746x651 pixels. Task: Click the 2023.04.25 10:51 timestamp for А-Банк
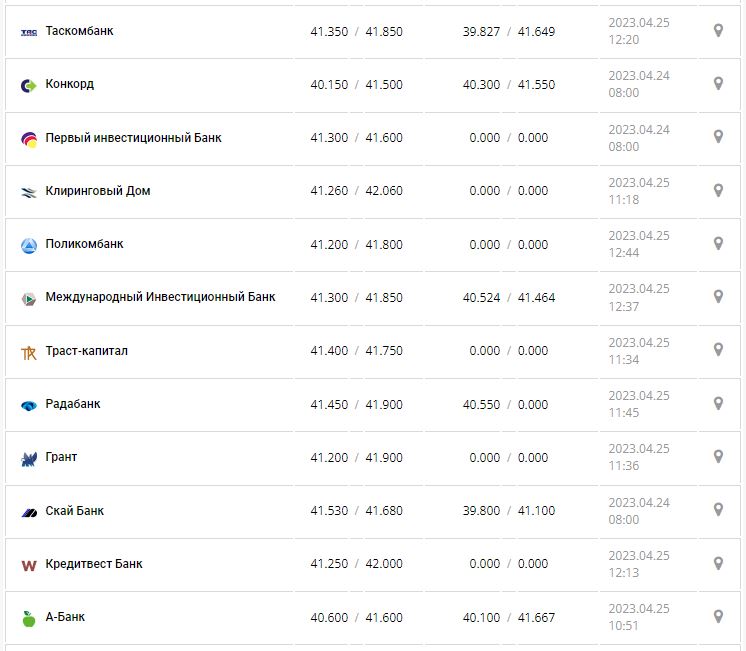coord(638,617)
